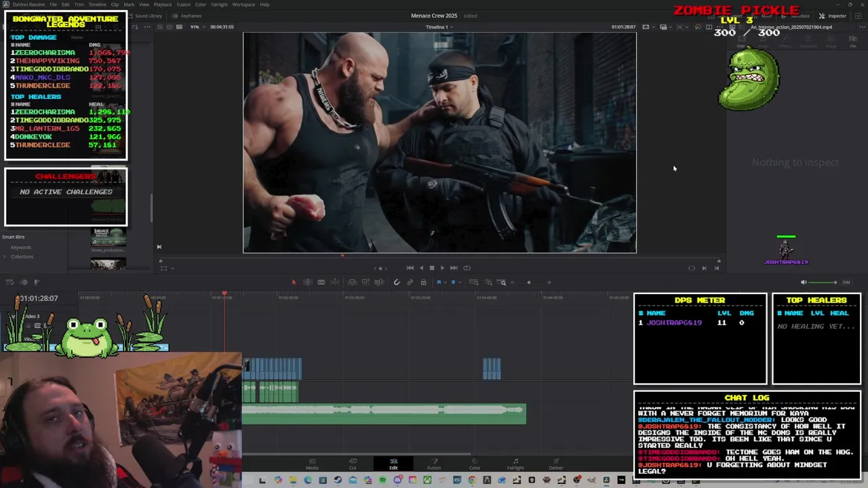
Task: Open the Sound Library panel
Action: pos(146,16)
